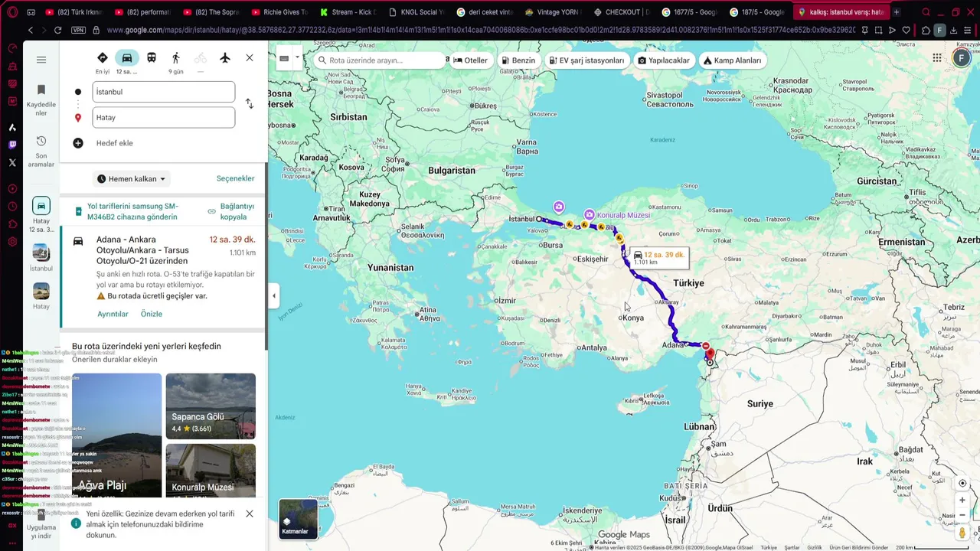980x551 pixels.
Task: Open Google apps grid
Action: pos(937,58)
